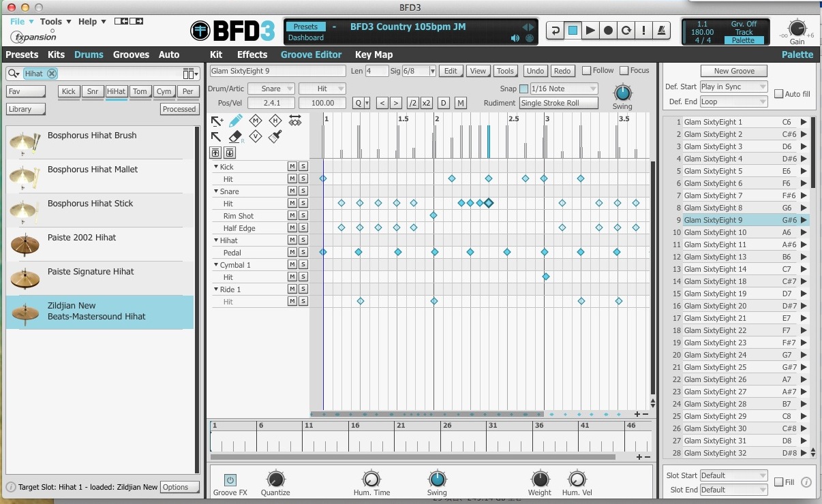Click the browser layout grid icon
The height and width of the screenshot is (504, 822).
(x=189, y=74)
